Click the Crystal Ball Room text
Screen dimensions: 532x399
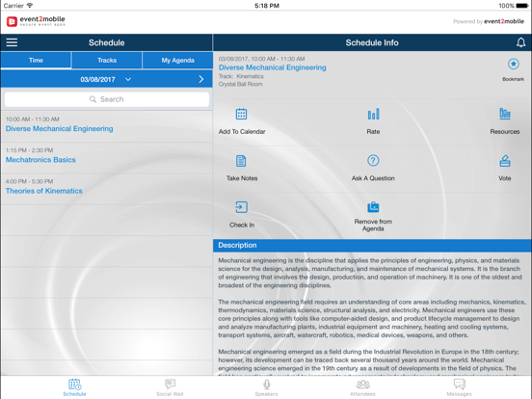pyautogui.click(x=241, y=84)
